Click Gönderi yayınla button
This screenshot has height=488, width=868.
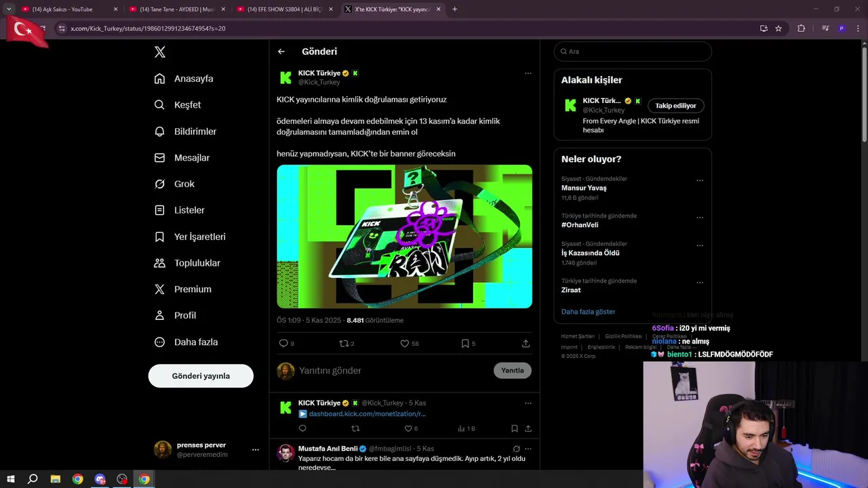coord(201,376)
